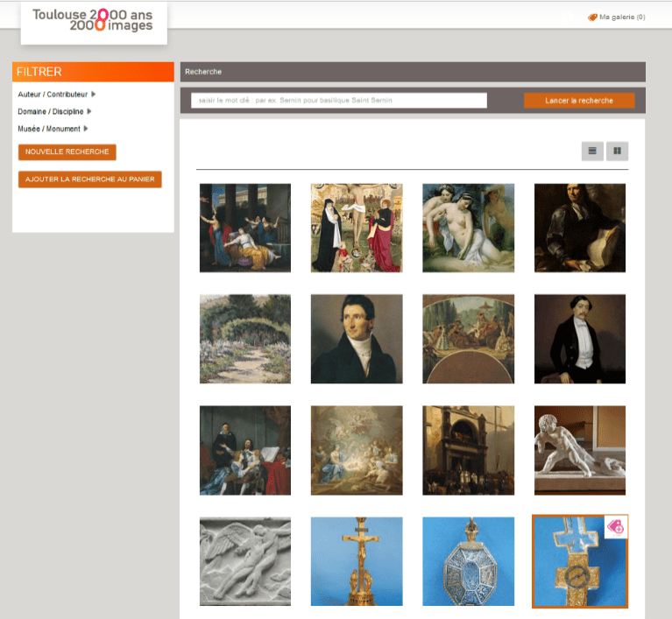Select the golden crucifix on blue thumbnail
This screenshot has width=672, height=619.
tap(357, 561)
